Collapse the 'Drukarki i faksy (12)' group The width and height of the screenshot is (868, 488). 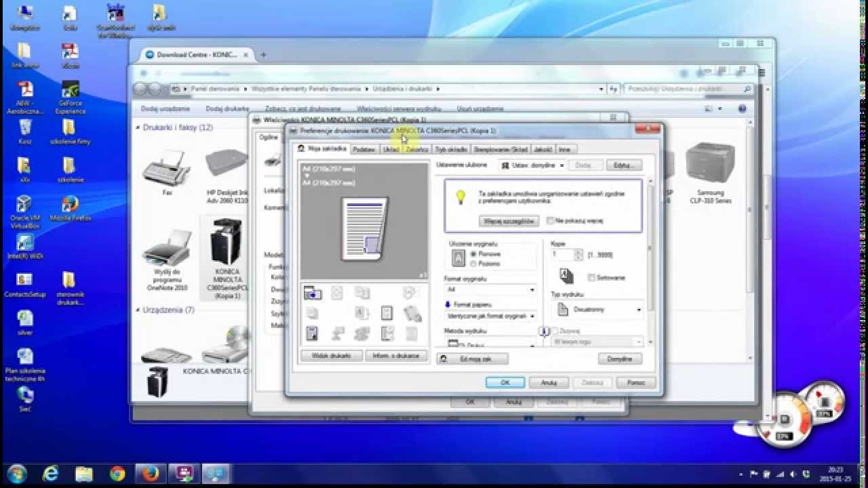(138, 127)
